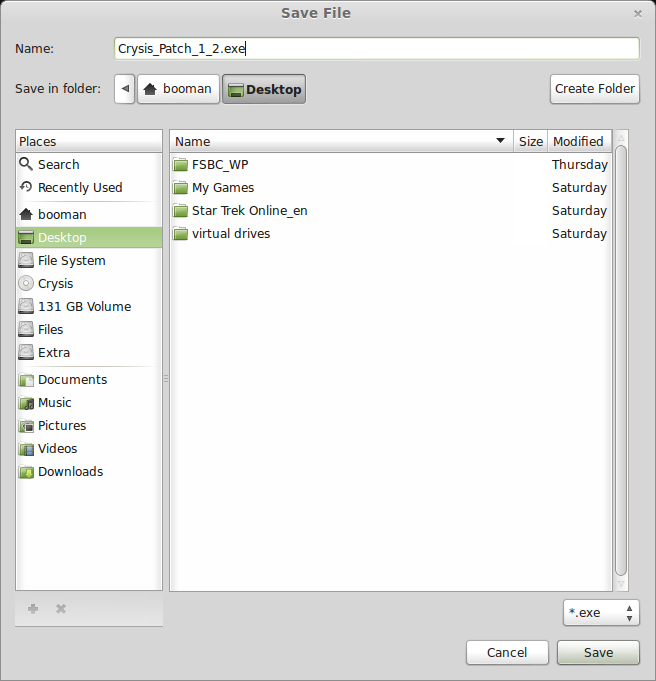656x681 pixels.
Task: Select the FSBC_WP folder name
Action: pos(220,165)
